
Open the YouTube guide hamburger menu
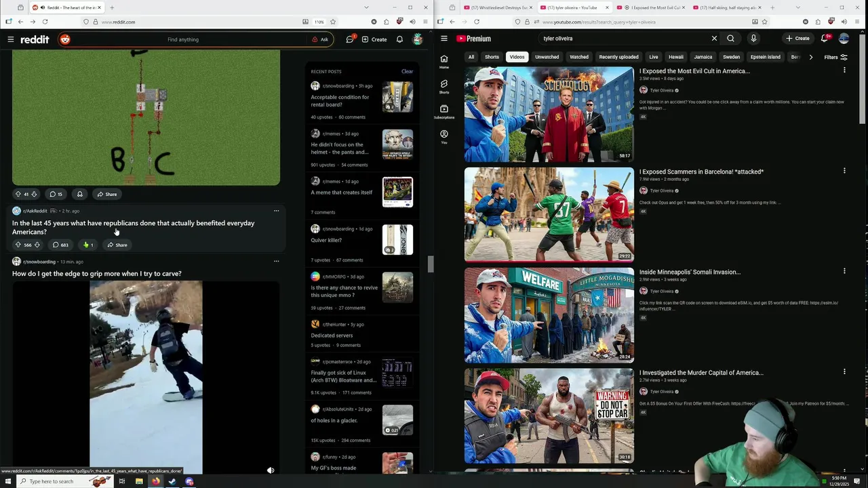click(444, 39)
